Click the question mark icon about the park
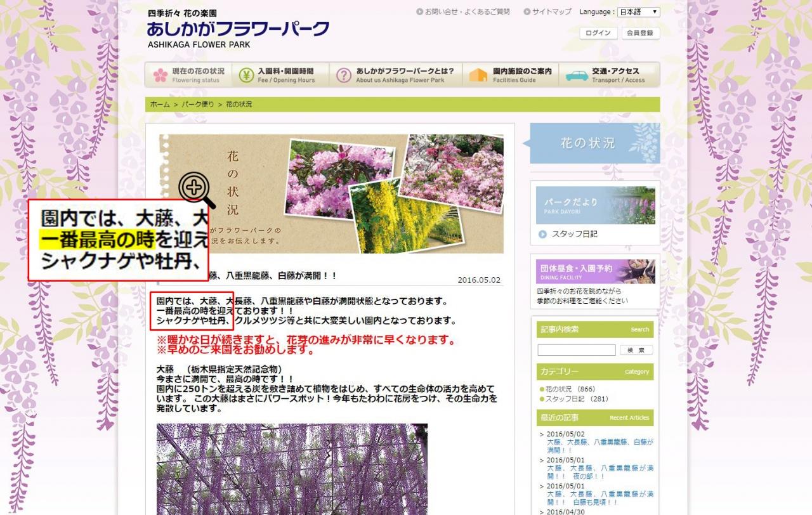812x515 pixels. coord(344,75)
